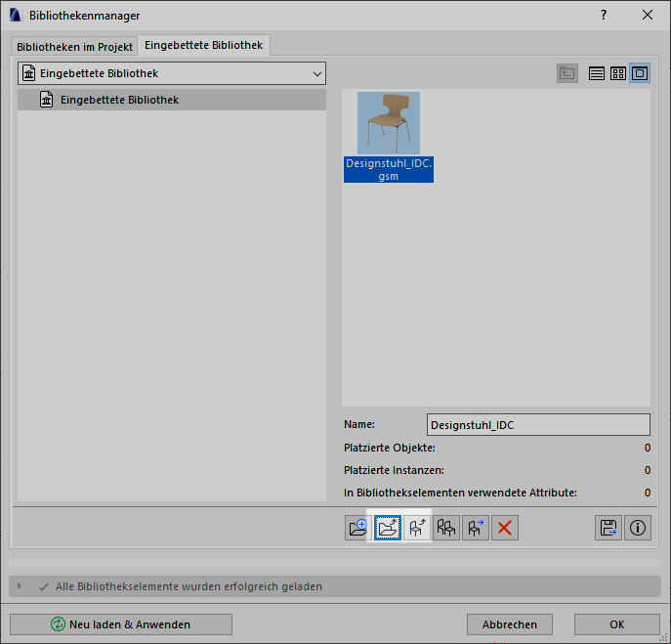Click the Archicad logo in title bar
The height and width of the screenshot is (644, 671).
16,15
